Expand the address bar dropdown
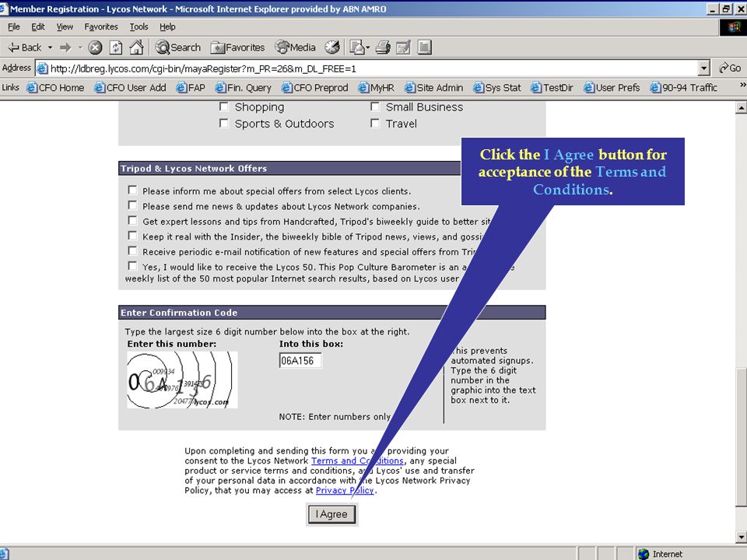Image resolution: width=747 pixels, height=560 pixels. click(x=704, y=68)
